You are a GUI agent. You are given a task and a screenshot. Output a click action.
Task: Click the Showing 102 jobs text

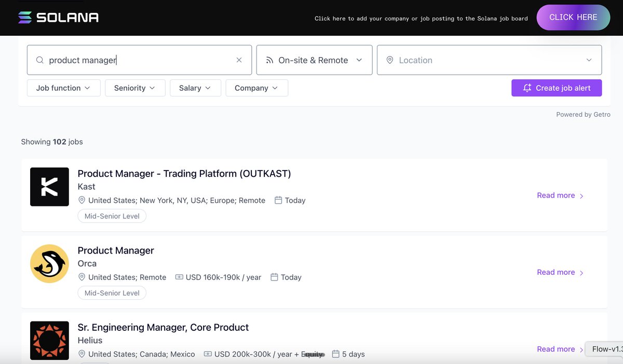pos(52,142)
